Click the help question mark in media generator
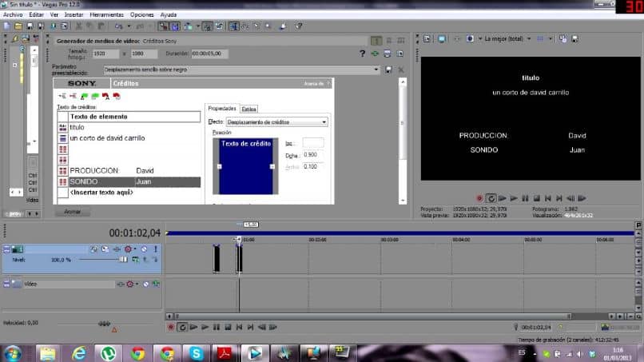644x362 pixels. [x=362, y=54]
